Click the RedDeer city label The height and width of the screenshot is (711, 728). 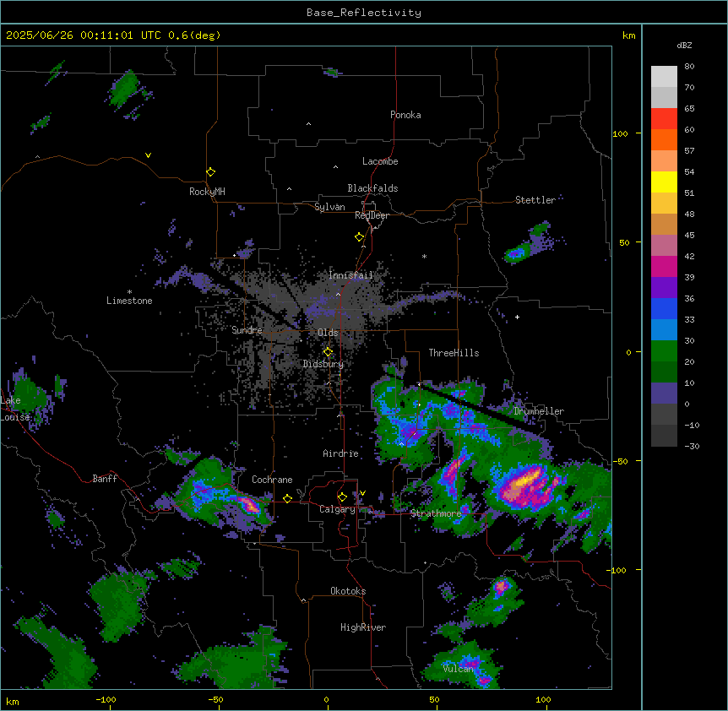[x=372, y=215]
